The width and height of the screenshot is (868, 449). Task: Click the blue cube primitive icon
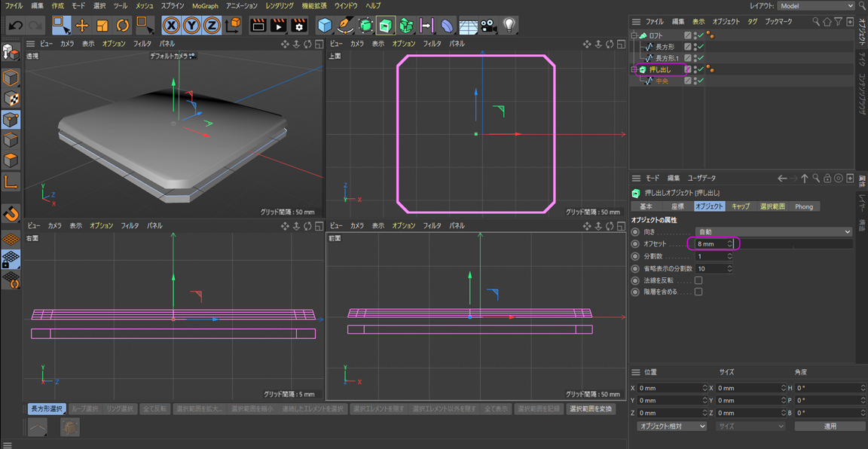point(325,26)
